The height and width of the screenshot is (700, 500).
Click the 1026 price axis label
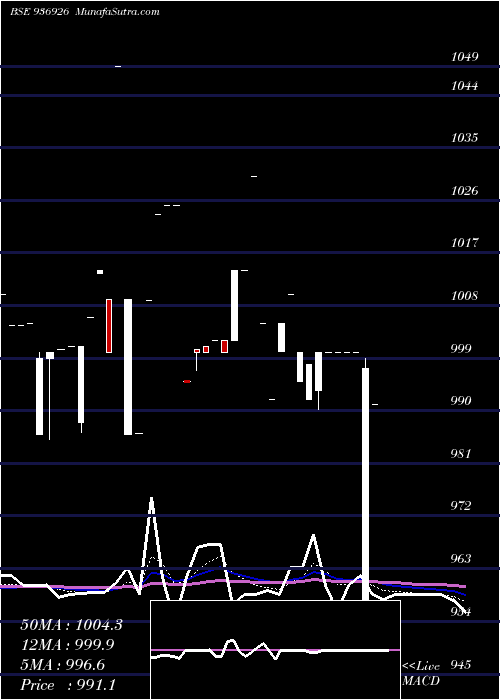pos(464,191)
